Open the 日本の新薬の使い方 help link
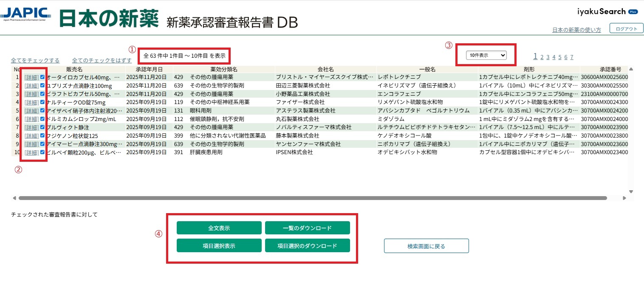This screenshot has height=304, width=644. (576, 30)
